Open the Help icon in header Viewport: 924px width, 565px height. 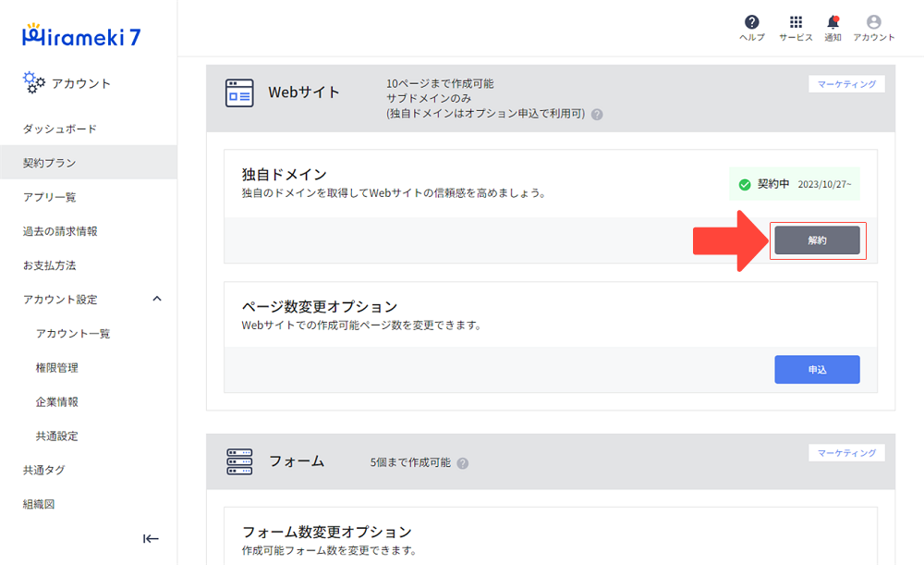click(x=751, y=23)
